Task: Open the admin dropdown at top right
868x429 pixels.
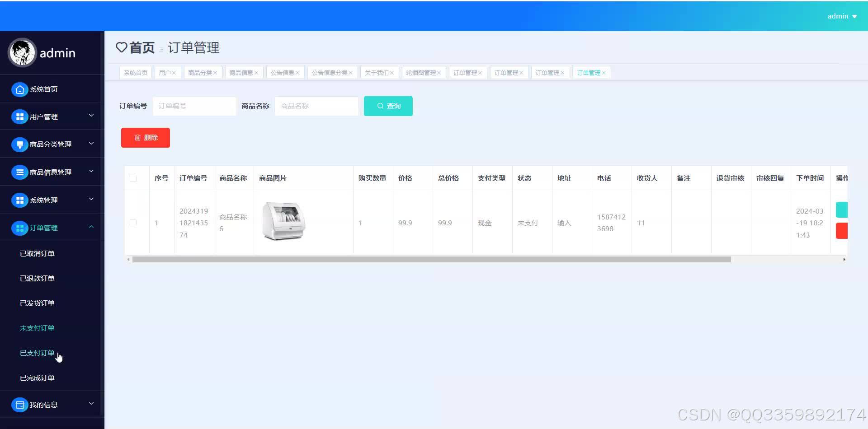Action: [842, 16]
